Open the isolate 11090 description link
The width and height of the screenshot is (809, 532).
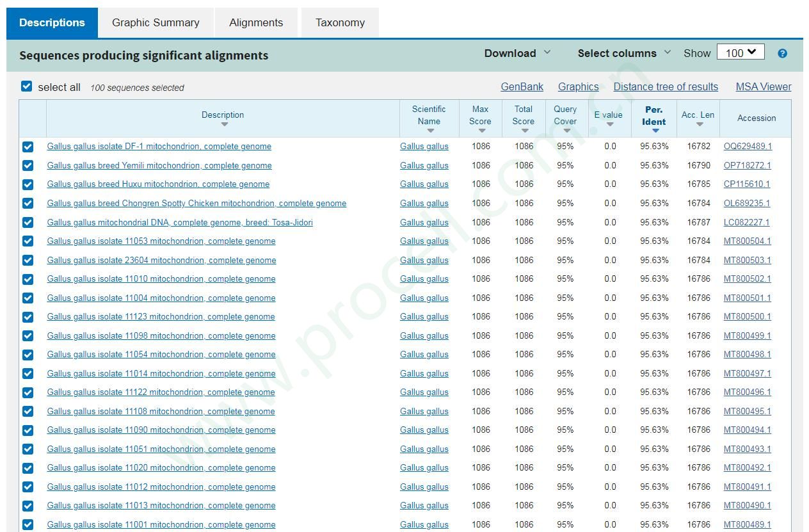click(161, 430)
